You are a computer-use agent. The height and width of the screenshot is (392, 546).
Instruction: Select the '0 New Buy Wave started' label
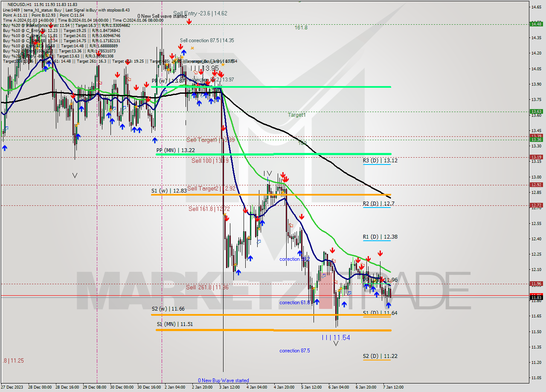coord(224,380)
